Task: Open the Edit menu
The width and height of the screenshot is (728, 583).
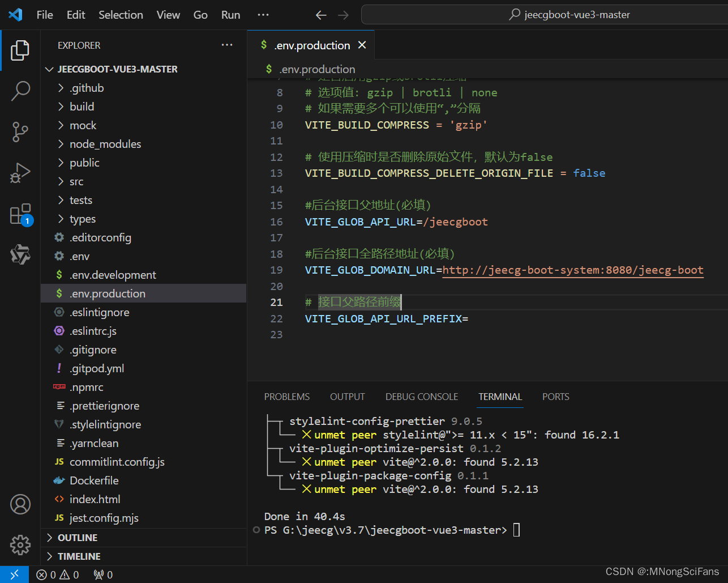Action: click(x=76, y=15)
